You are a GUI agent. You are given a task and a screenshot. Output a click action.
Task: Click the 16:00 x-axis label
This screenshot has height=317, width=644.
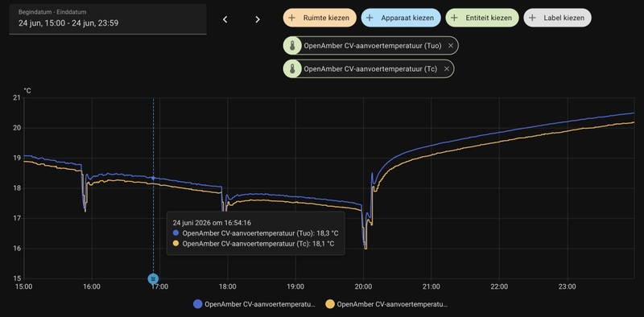(92, 286)
